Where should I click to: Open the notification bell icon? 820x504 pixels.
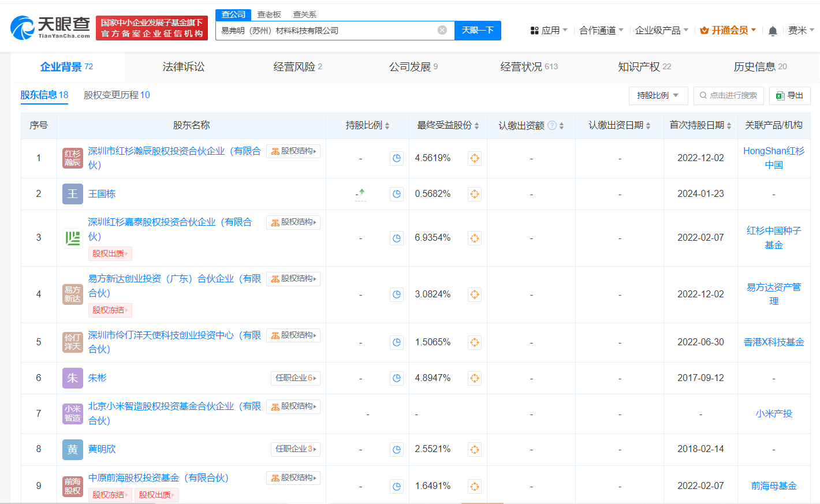[773, 31]
